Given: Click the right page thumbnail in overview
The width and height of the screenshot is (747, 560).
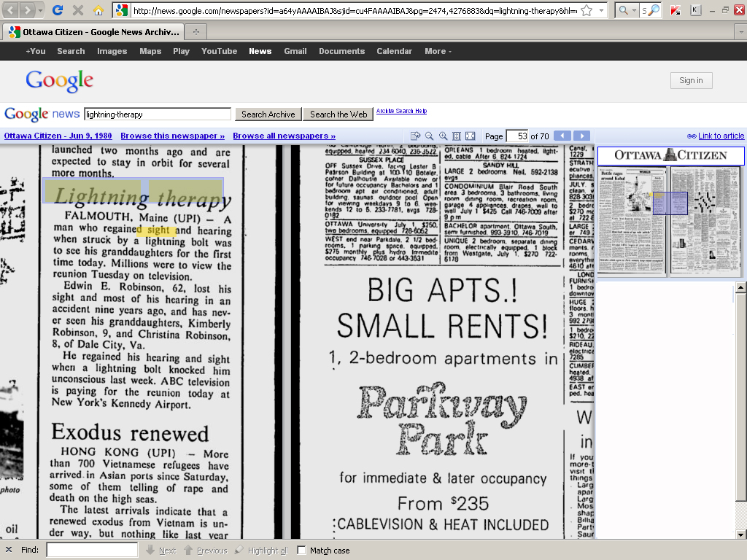Looking at the screenshot, I should [706, 219].
